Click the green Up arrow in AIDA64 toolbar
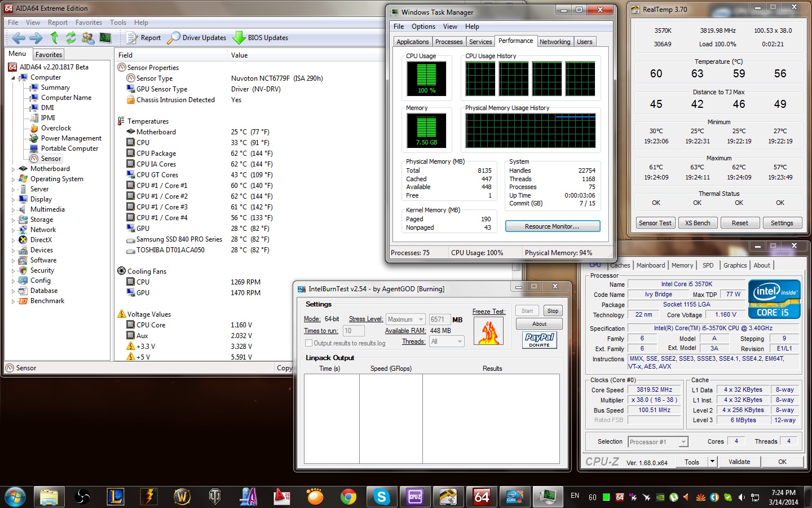812x508 pixels. click(x=54, y=38)
